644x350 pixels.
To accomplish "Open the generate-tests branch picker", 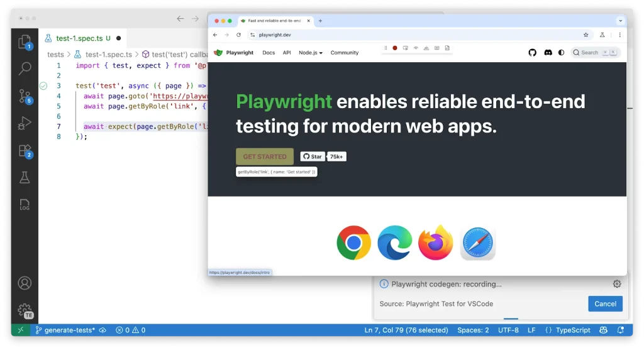I will pyautogui.click(x=65, y=330).
